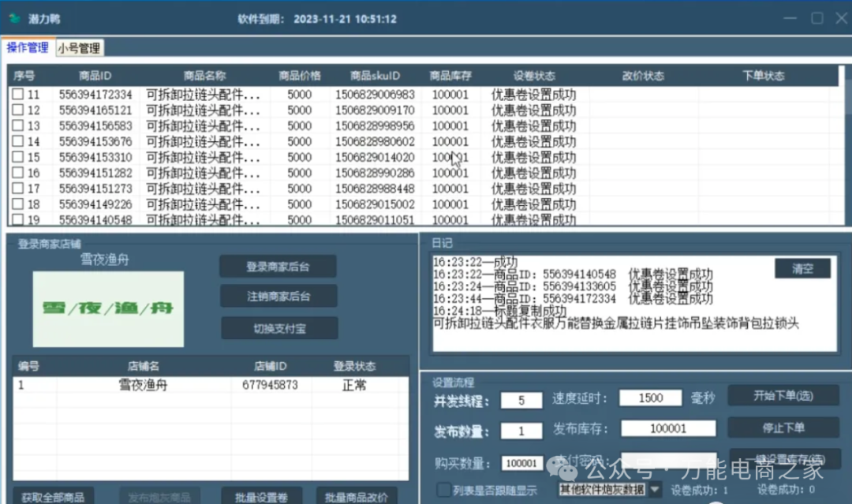
Task: Click the 速度延时 milliseconds field
Action: click(650, 398)
